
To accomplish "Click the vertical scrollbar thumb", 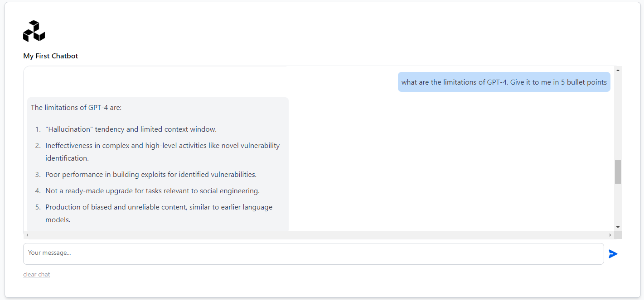I will tap(618, 171).
